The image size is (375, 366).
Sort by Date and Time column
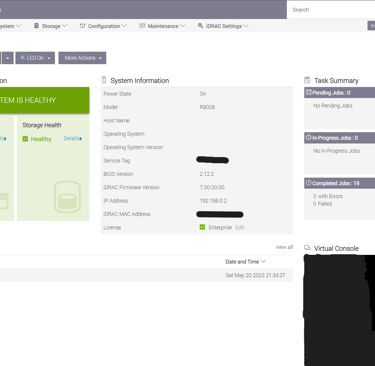pyautogui.click(x=245, y=262)
